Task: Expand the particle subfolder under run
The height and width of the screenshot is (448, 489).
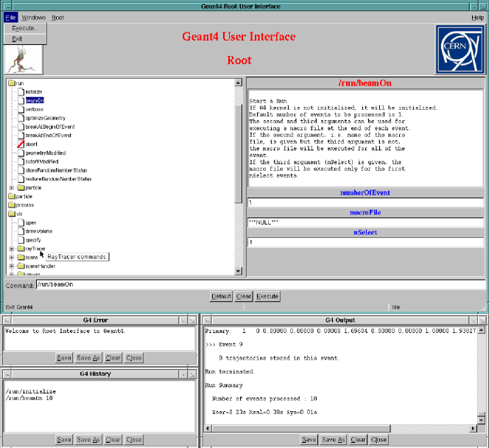Action: point(12,188)
